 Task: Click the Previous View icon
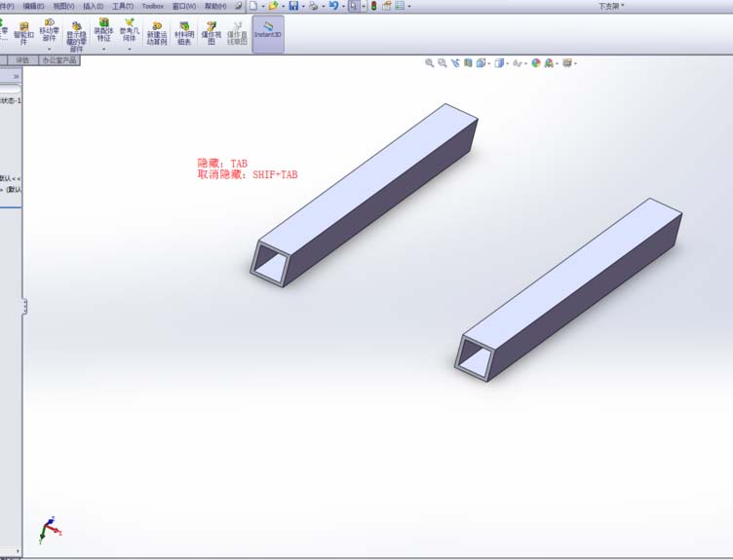455,63
